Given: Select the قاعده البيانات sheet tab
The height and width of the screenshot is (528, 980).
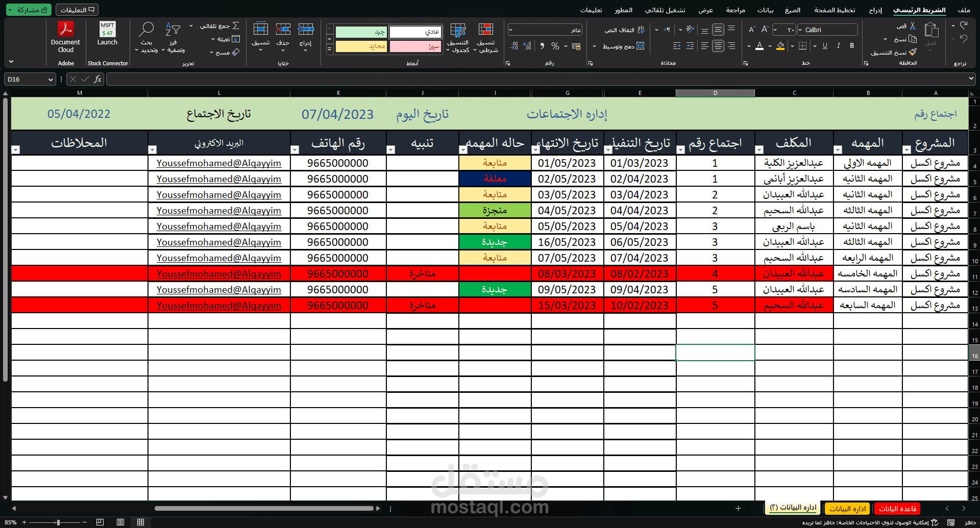Looking at the screenshot, I should tap(897, 509).
